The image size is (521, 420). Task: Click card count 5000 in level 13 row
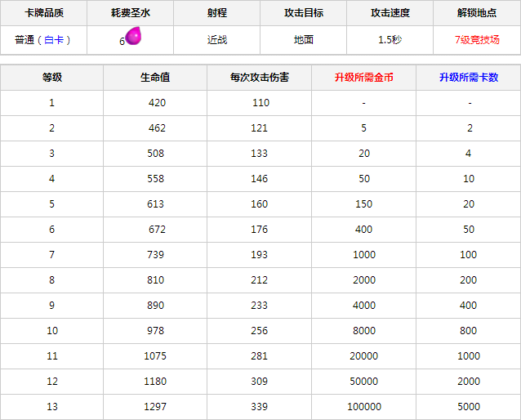click(x=469, y=407)
